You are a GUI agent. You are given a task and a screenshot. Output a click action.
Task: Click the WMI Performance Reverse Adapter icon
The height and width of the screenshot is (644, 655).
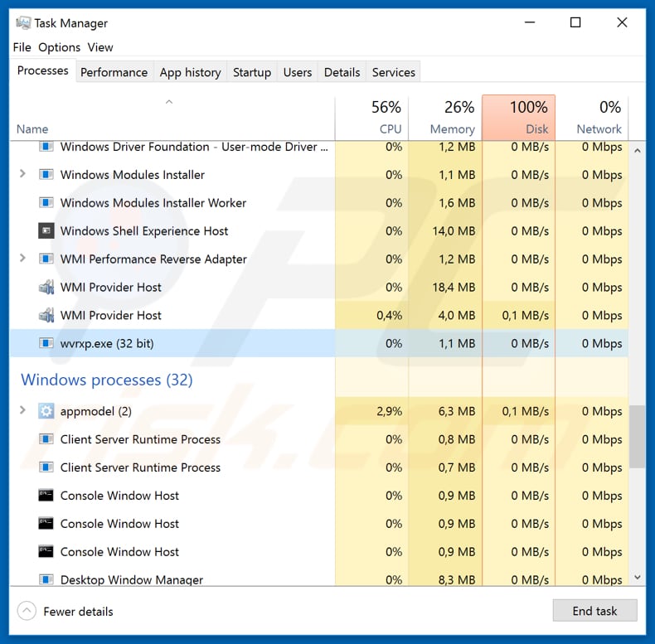coord(46,259)
